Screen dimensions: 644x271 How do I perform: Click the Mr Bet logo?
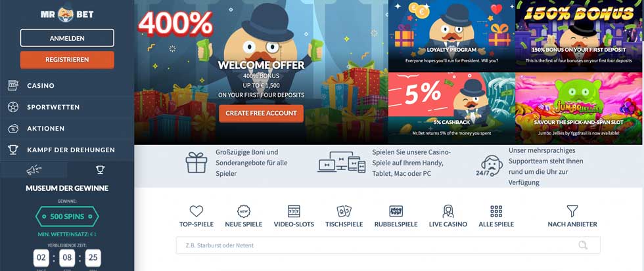tap(67, 14)
